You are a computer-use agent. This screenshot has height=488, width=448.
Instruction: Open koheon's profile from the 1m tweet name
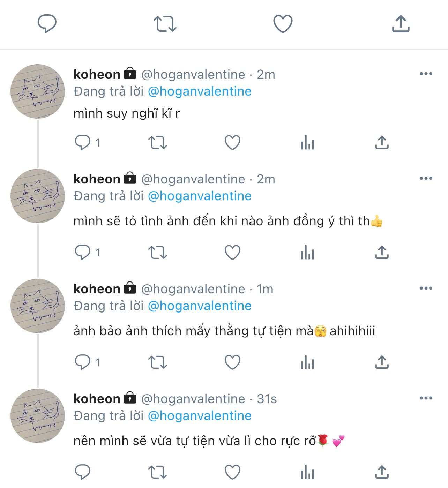[97, 289]
